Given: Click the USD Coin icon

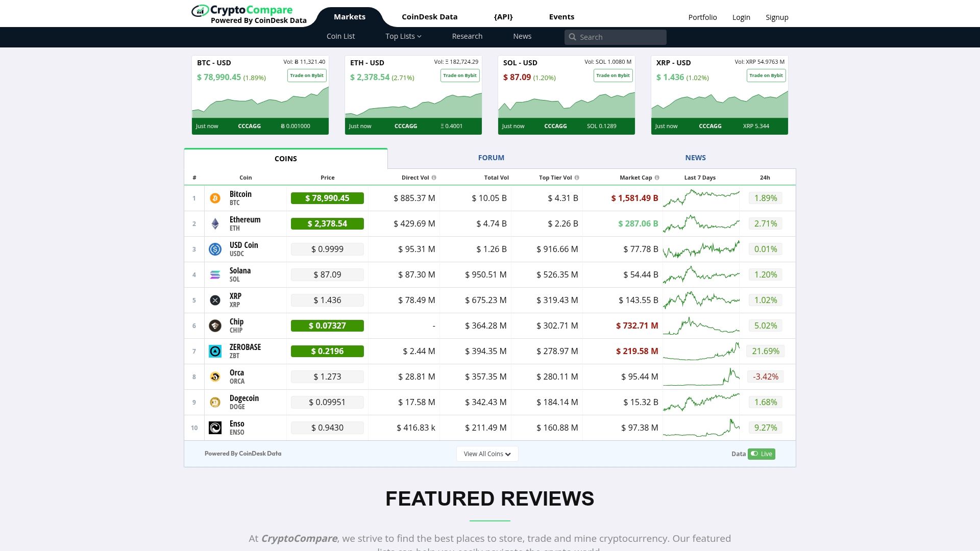Looking at the screenshot, I should [215, 249].
